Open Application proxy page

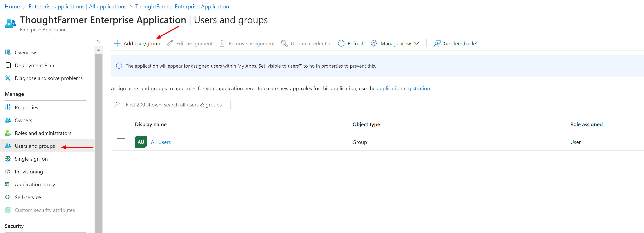[35, 184]
